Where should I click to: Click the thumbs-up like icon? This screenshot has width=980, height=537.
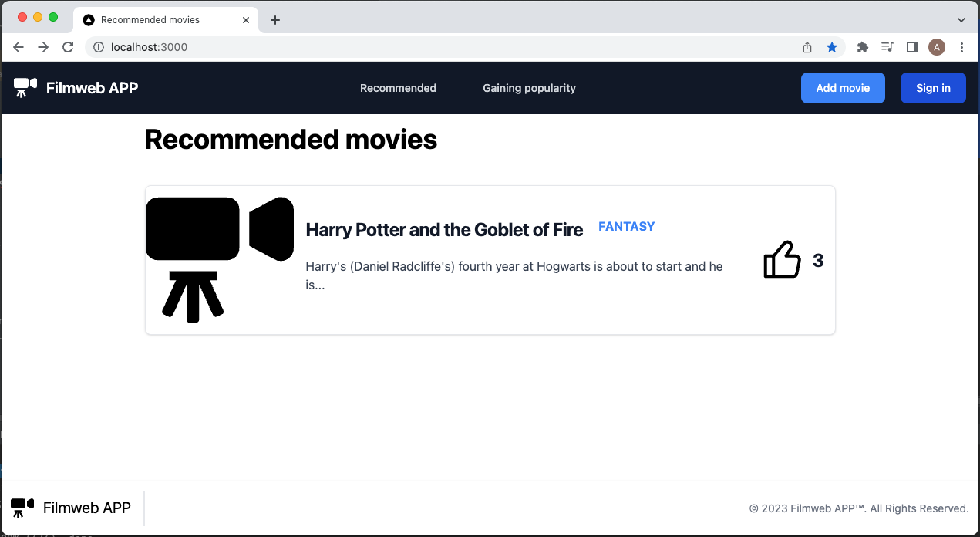tap(782, 260)
